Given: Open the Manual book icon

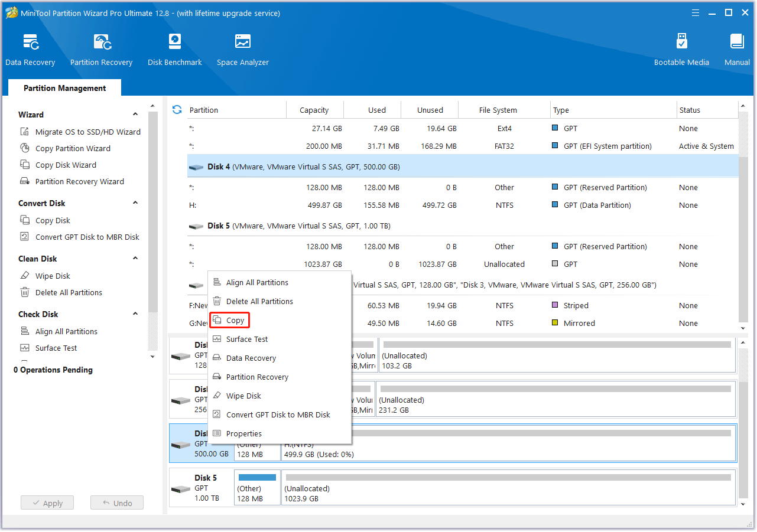Looking at the screenshot, I should point(737,50).
